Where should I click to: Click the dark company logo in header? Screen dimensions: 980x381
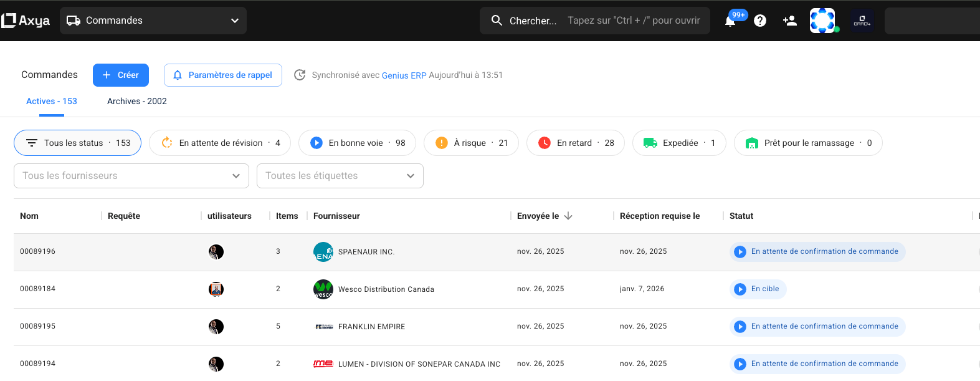point(862,21)
